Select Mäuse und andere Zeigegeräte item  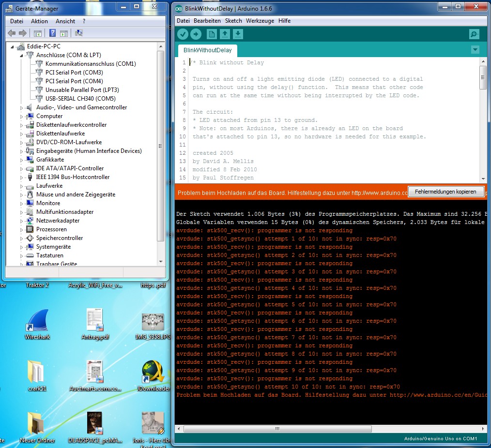(x=76, y=194)
